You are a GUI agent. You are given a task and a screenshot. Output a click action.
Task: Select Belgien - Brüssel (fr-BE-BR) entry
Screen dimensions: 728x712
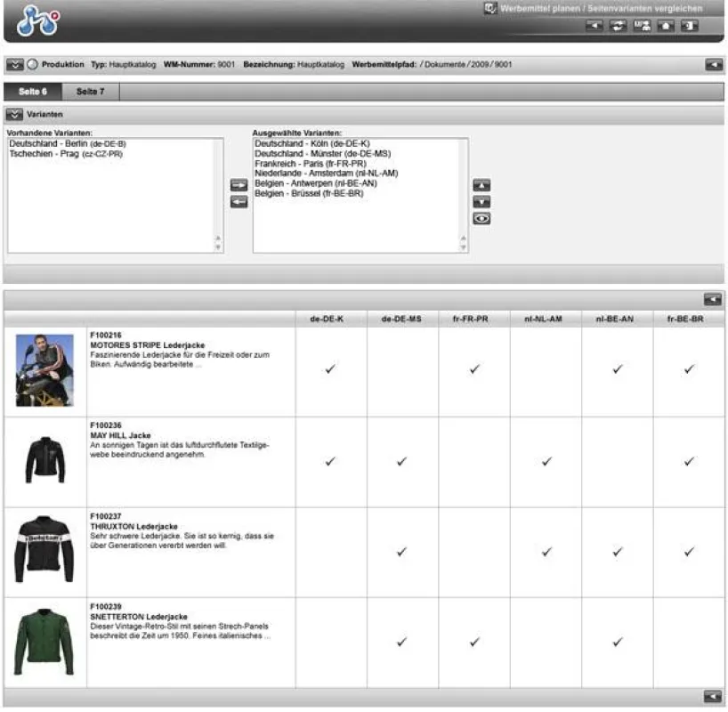click(309, 193)
